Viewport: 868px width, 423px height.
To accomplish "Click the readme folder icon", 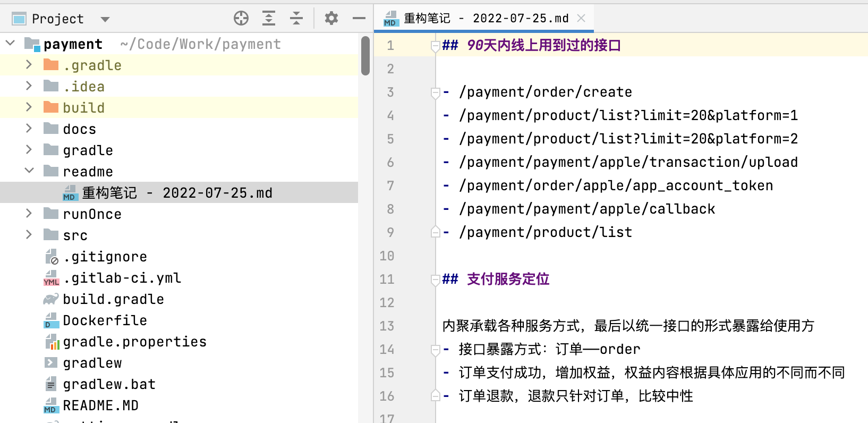I will coord(51,171).
